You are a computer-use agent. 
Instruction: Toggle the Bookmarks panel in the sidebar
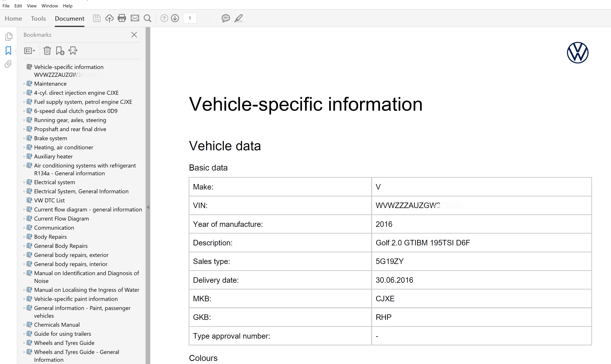click(8, 51)
